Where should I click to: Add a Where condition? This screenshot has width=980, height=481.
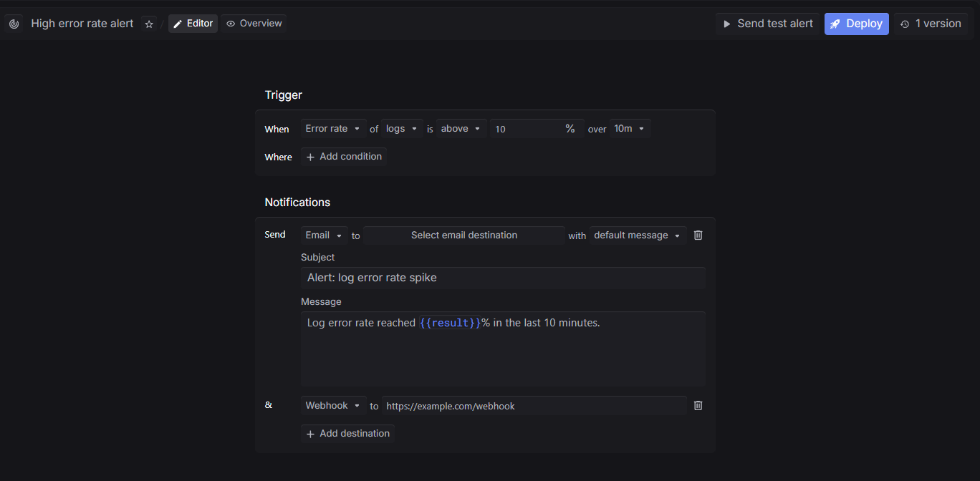[344, 157]
